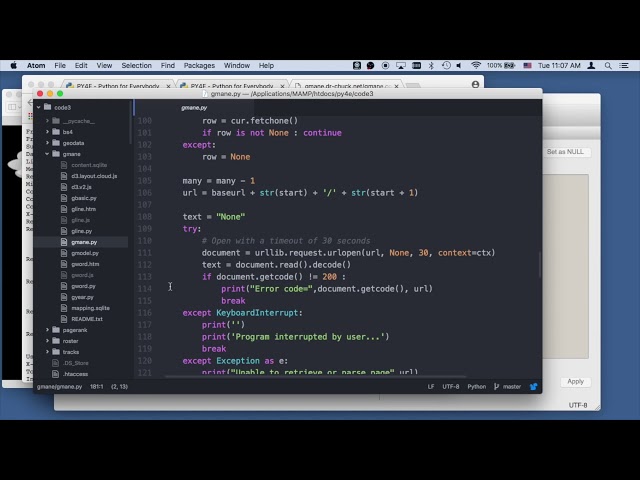Image resolution: width=640 pixels, height=480 pixels.
Task: Select the gmane.py editor tab
Action: coord(194,108)
